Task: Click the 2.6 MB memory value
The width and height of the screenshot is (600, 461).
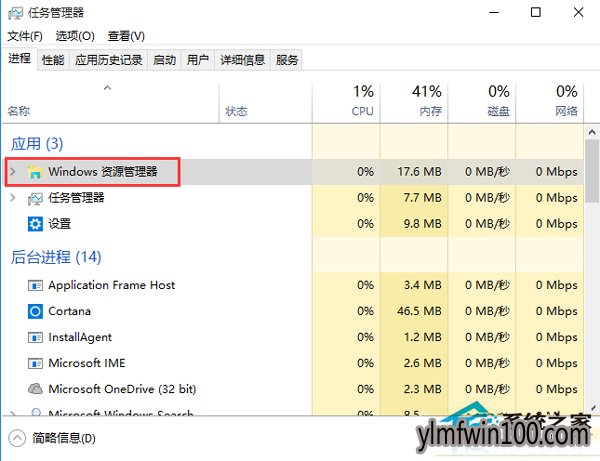Action: 422,363
